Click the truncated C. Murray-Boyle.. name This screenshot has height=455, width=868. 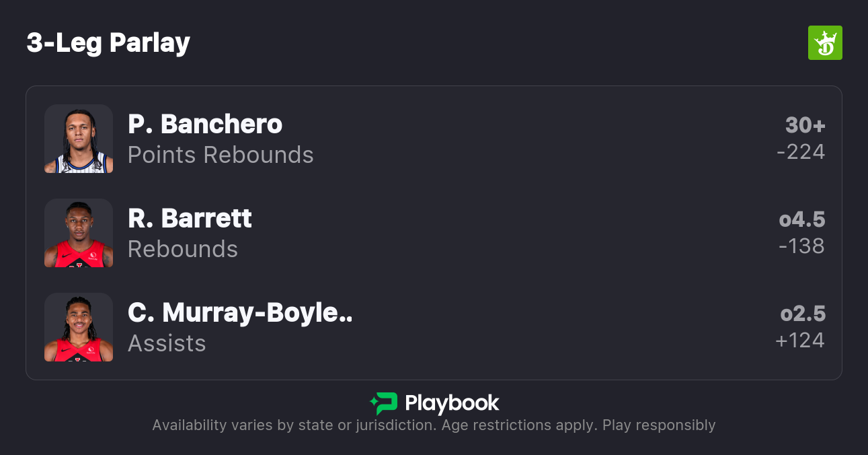tap(240, 312)
